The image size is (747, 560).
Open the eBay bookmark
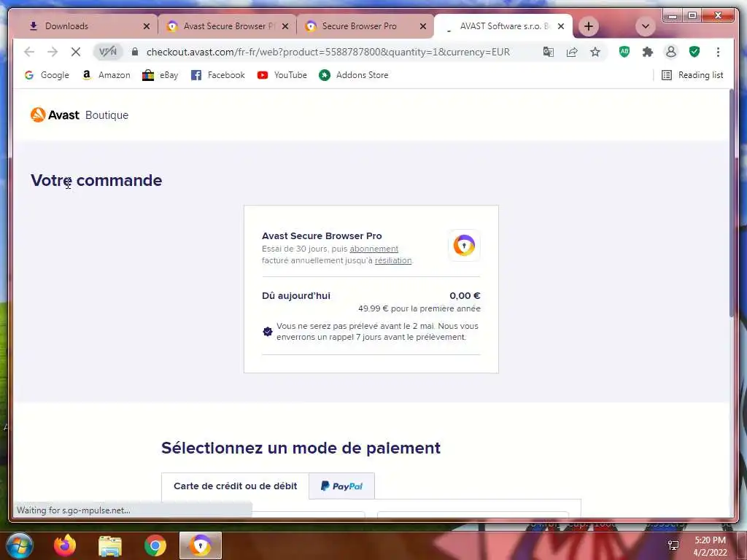160,75
